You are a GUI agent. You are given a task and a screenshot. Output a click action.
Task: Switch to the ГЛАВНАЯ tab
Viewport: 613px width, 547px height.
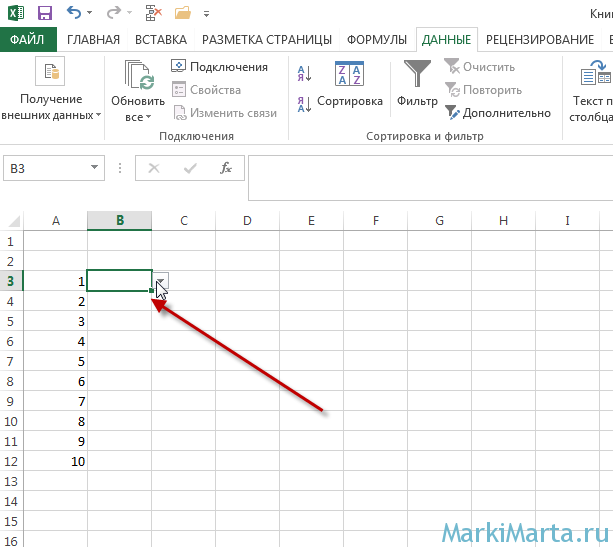93,39
